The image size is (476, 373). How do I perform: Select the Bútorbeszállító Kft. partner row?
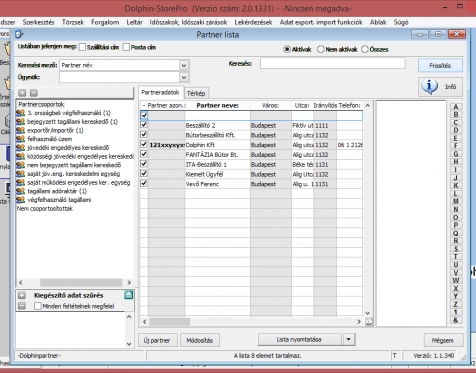[x=251, y=135]
